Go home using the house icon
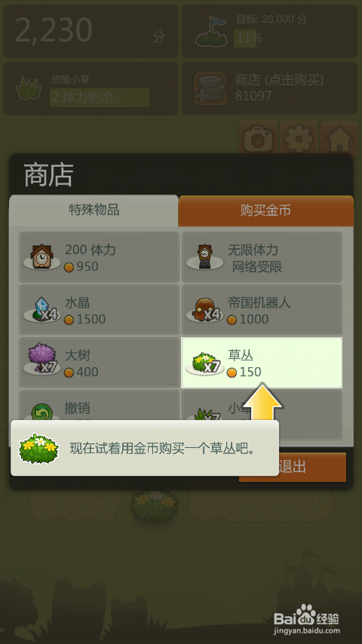362x644 pixels. pos(339,139)
